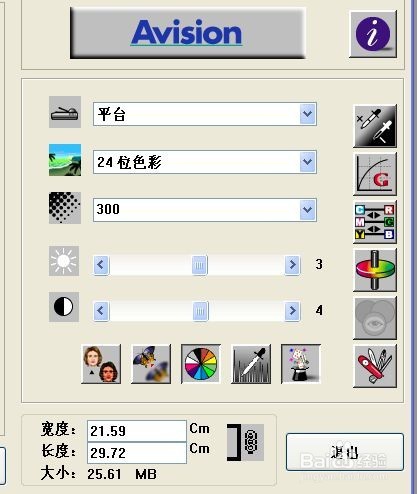Click the half-circle contrast icon

[64, 307]
